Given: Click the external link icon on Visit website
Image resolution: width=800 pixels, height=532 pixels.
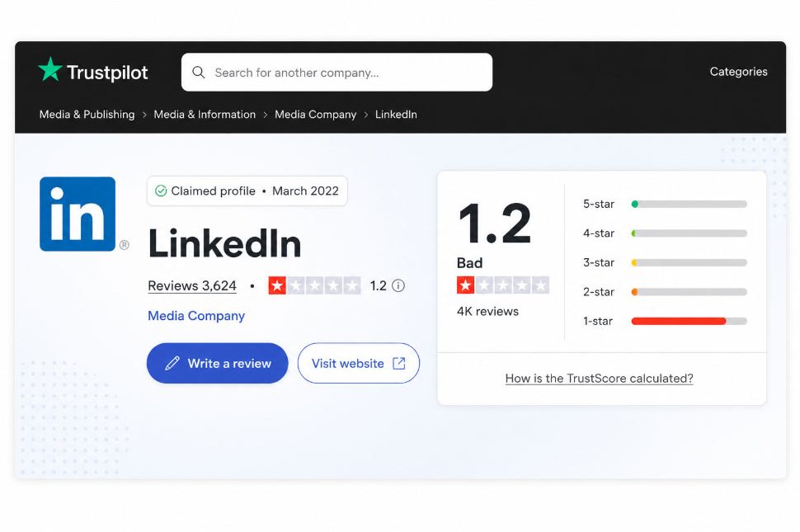Looking at the screenshot, I should [399, 363].
